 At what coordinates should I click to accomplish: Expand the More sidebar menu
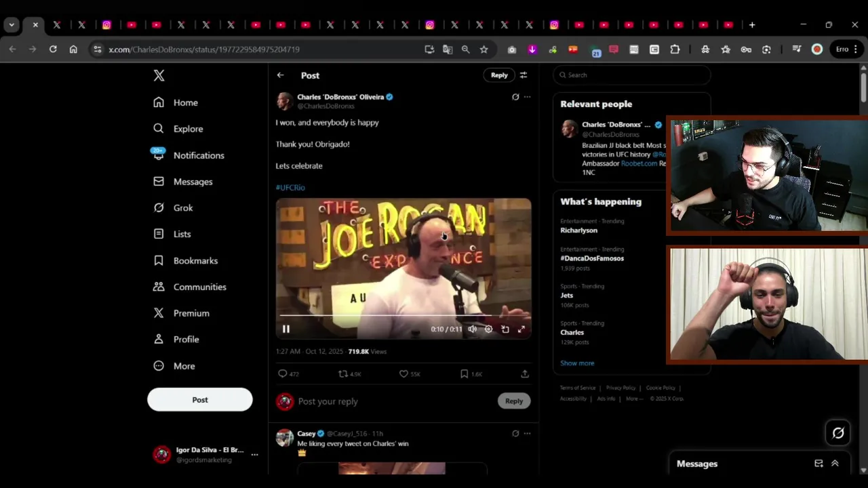(x=174, y=366)
